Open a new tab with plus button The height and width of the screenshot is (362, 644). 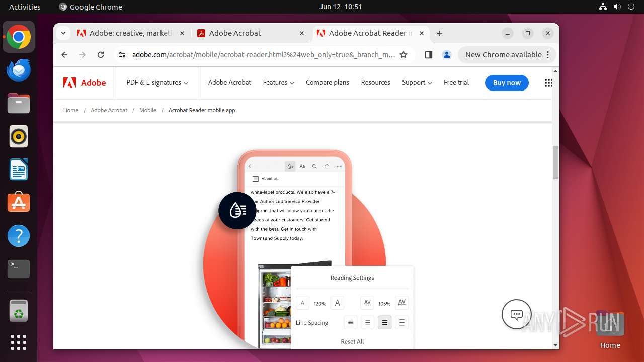440,33
